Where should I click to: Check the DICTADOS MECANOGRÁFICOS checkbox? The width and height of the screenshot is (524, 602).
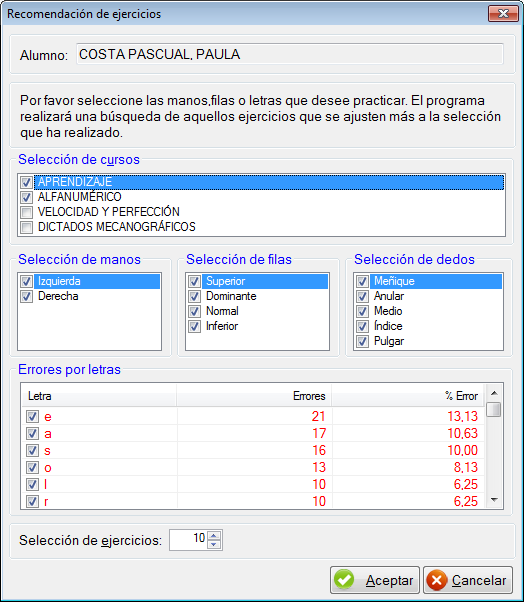coord(26,227)
